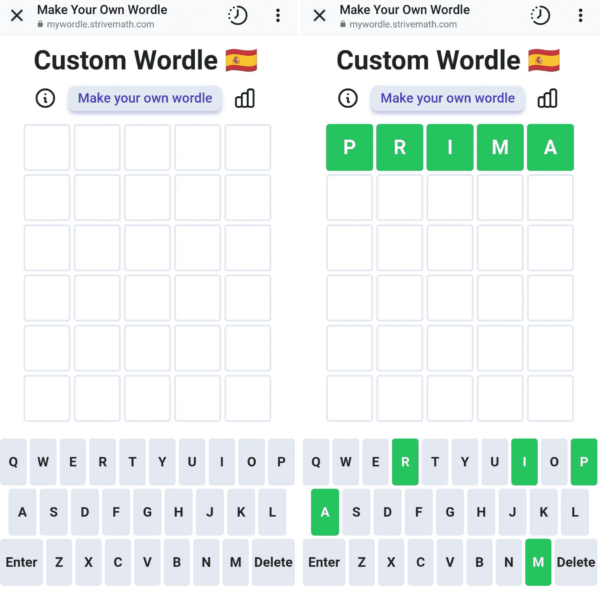Click 'Make your own wordle' in left screenshot
This screenshot has width=600, height=598.
[x=145, y=98]
